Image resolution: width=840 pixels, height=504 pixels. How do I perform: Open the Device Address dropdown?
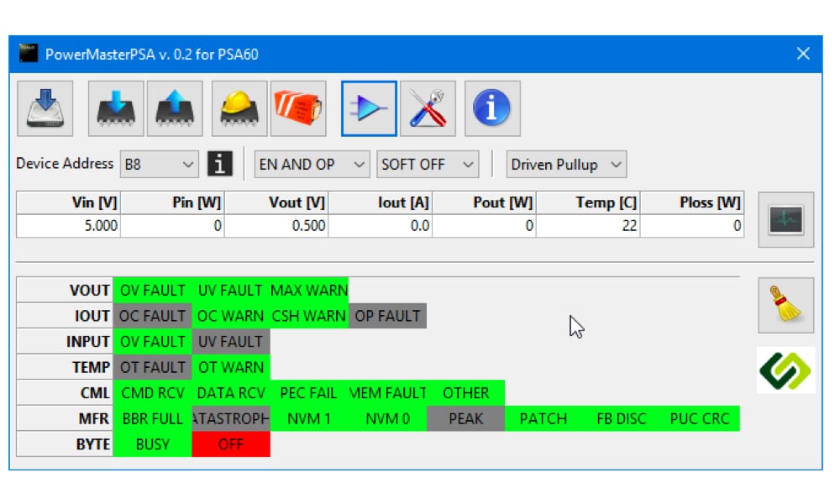pos(160,164)
